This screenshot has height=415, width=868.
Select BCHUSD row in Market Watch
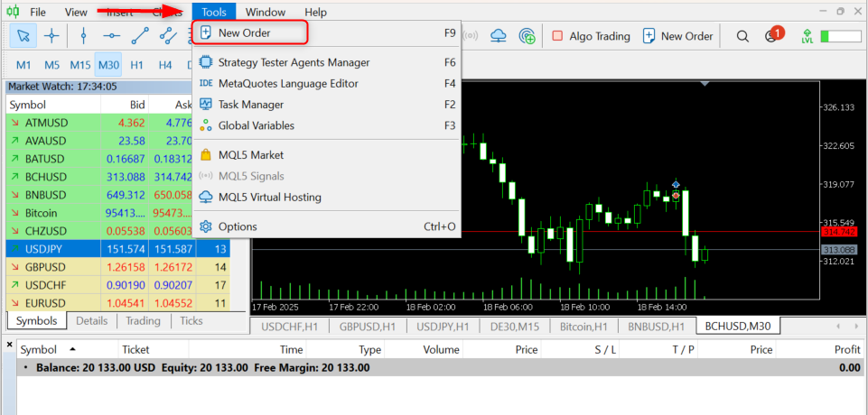pos(98,177)
